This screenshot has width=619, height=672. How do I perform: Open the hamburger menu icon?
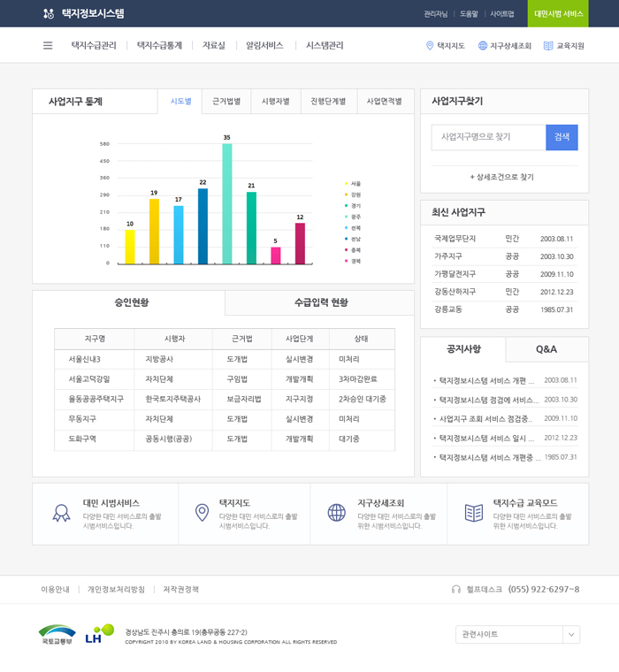point(48,45)
